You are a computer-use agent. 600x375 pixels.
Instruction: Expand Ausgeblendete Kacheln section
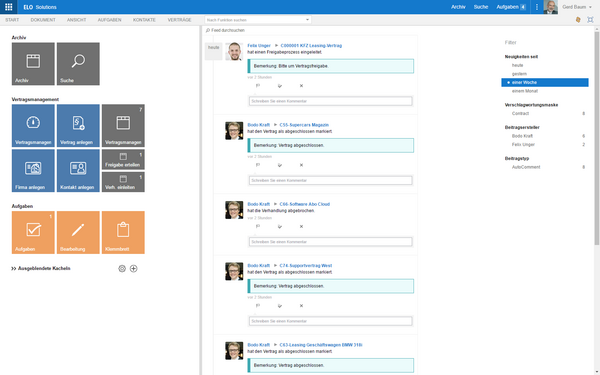click(x=41, y=269)
